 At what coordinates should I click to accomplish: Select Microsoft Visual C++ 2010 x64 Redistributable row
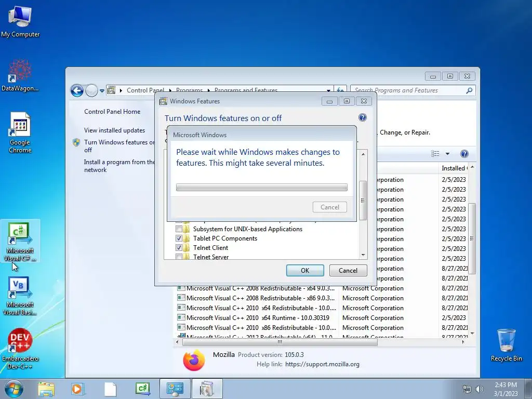(321, 308)
